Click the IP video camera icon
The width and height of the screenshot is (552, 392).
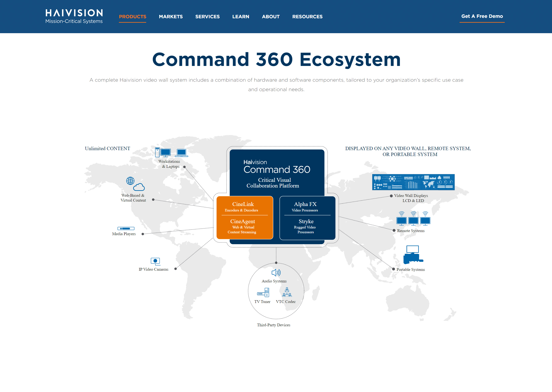point(155,261)
